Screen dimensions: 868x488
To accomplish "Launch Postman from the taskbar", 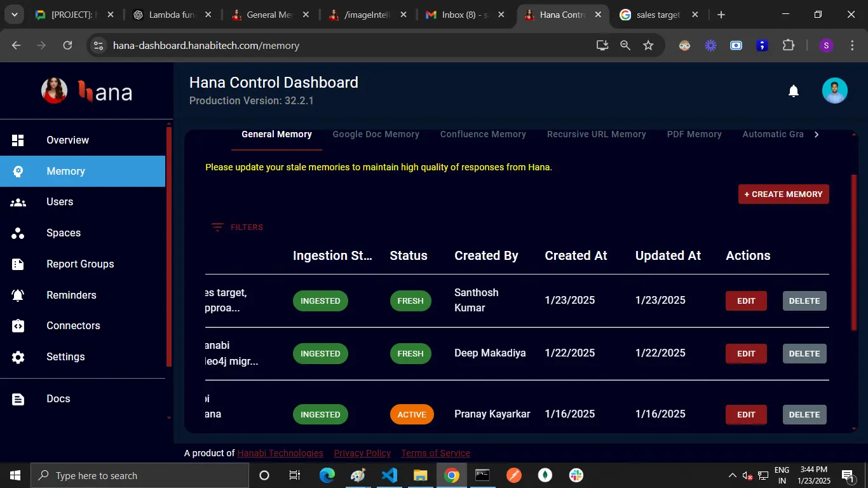I will pyautogui.click(x=514, y=475).
